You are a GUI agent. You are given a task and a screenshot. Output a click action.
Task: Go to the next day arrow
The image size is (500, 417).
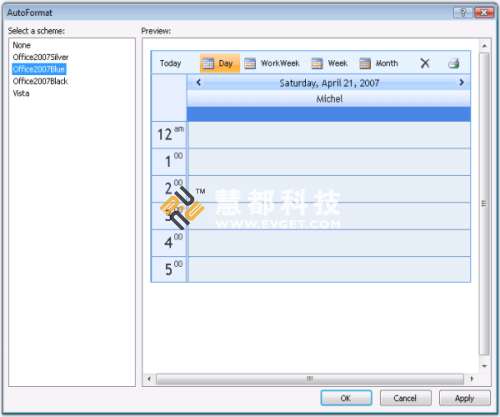pyautogui.click(x=462, y=82)
